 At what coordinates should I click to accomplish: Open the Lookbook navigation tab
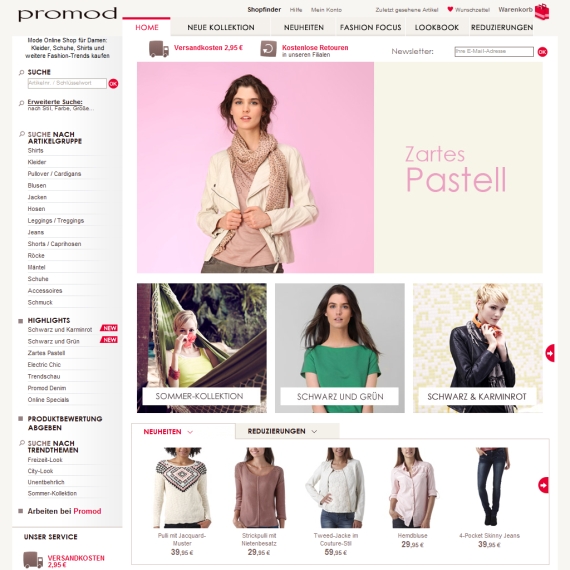437,28
